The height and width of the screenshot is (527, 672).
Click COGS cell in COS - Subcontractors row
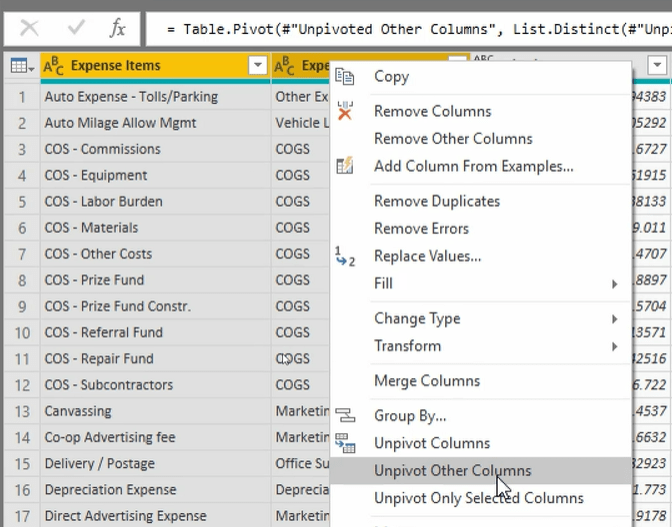[301, 385]
